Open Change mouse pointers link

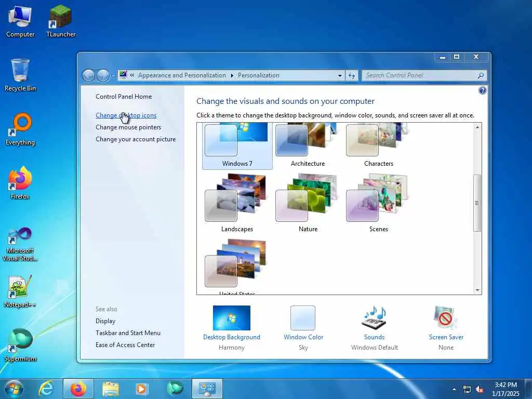tap(128, 127)
